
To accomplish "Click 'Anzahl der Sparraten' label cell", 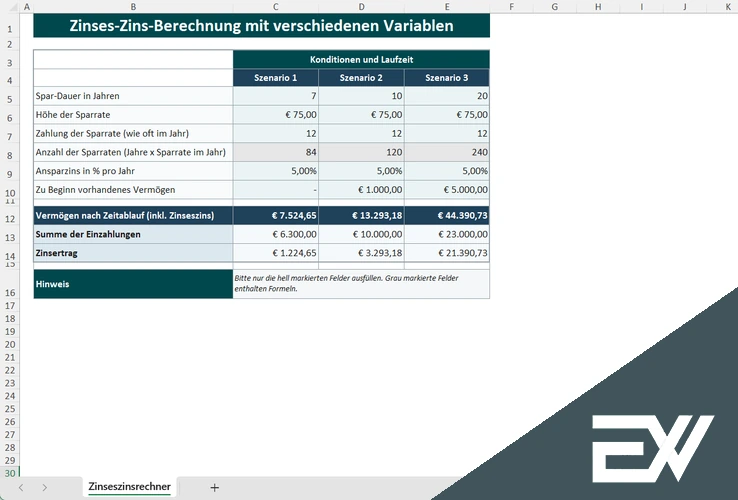I will tap(133, 152).
